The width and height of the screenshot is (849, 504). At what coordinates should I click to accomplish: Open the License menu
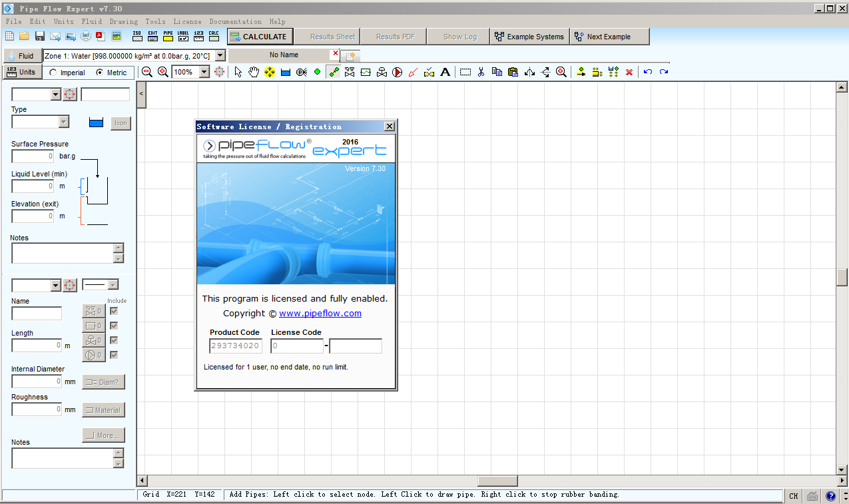coord(187,21)
